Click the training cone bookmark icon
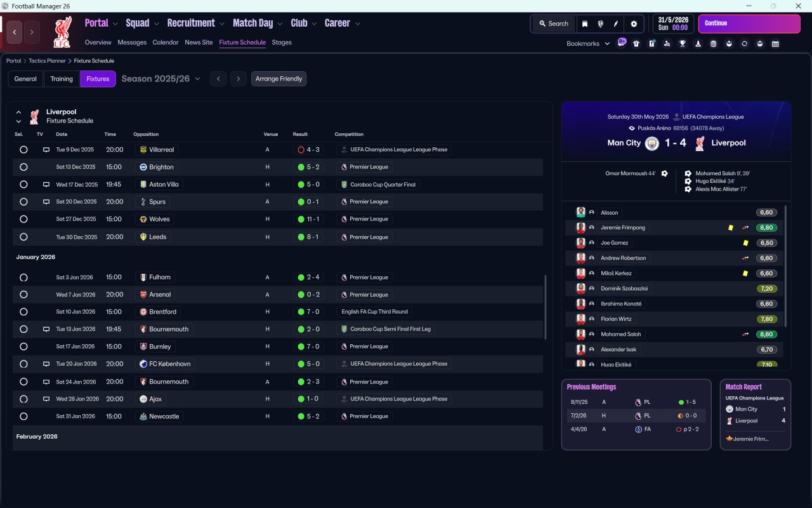 click(698, 44)
